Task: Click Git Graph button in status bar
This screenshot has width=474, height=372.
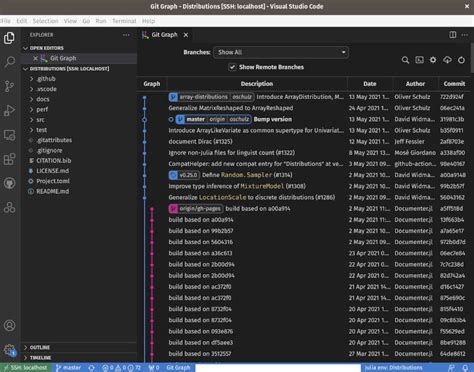Action: (178, 368)
